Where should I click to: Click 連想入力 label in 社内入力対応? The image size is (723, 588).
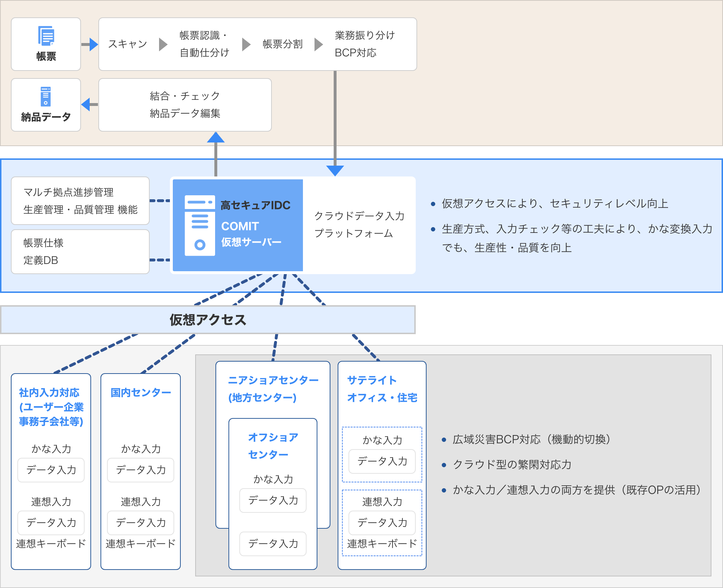click(51, 502)
